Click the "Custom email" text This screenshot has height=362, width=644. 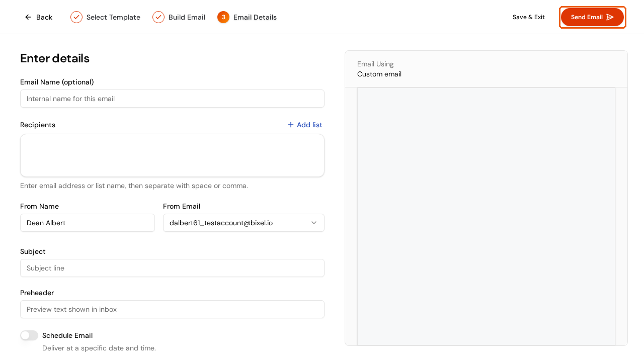pyautogui.click(x=379, y=74)
